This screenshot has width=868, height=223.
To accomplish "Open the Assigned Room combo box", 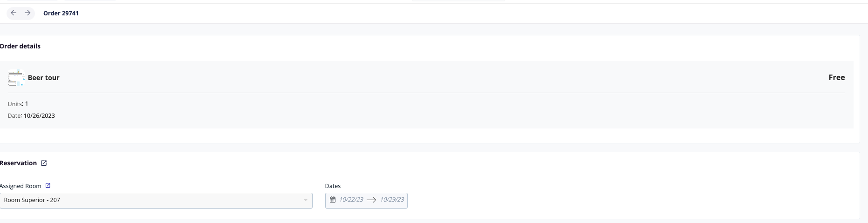I will [x=156, y=200].
